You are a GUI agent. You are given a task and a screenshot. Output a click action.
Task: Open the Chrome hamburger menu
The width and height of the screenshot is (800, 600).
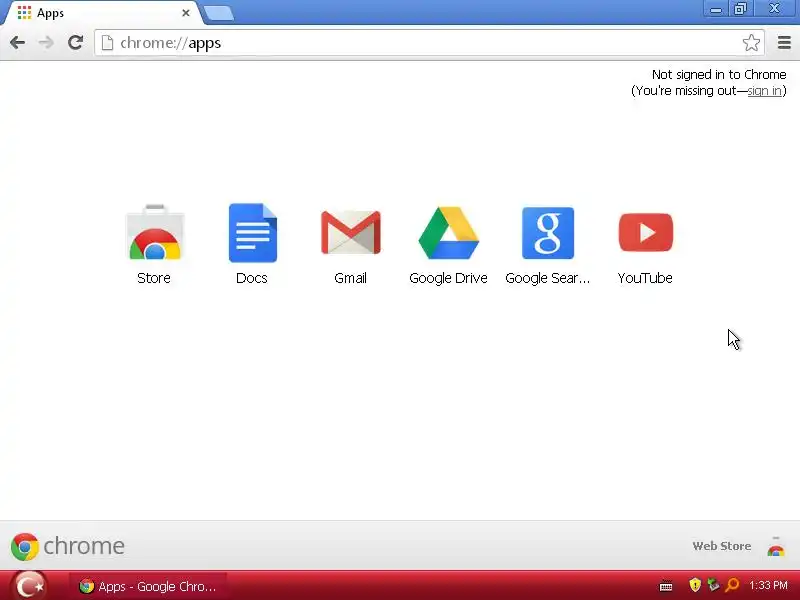click(784, 42)
